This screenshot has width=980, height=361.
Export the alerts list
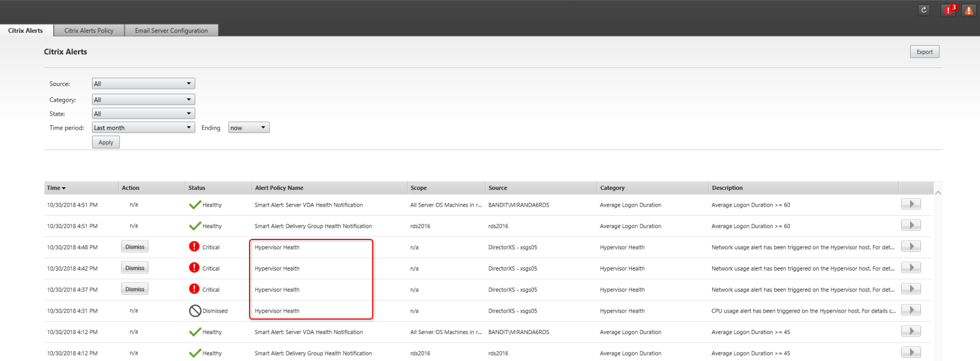click(924, 52)
